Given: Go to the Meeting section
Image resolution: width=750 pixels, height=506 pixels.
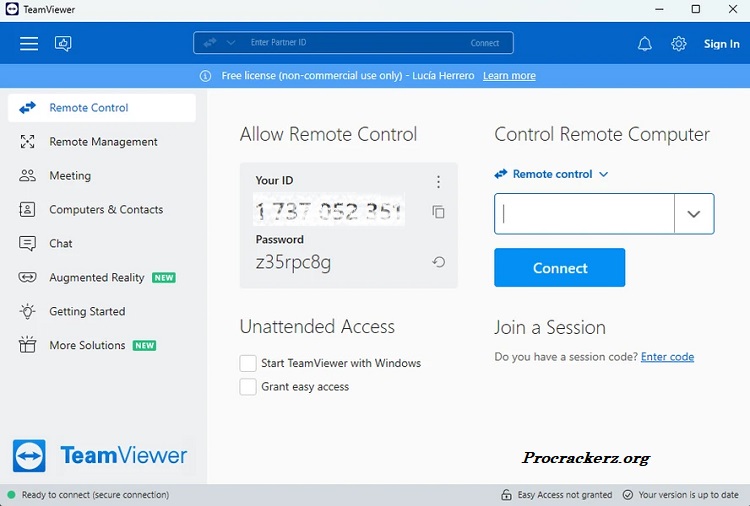Looking at the screenshot, I should pos(70,176).
